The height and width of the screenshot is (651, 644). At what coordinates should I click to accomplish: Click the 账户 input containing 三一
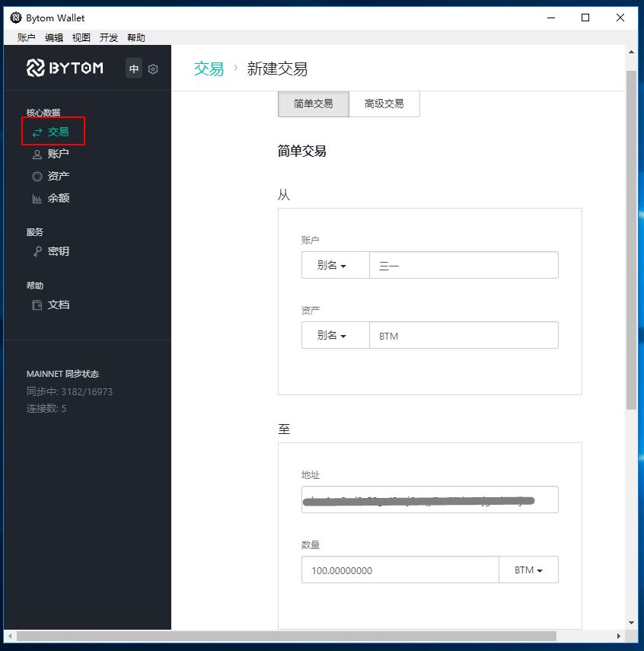point(464,265)
